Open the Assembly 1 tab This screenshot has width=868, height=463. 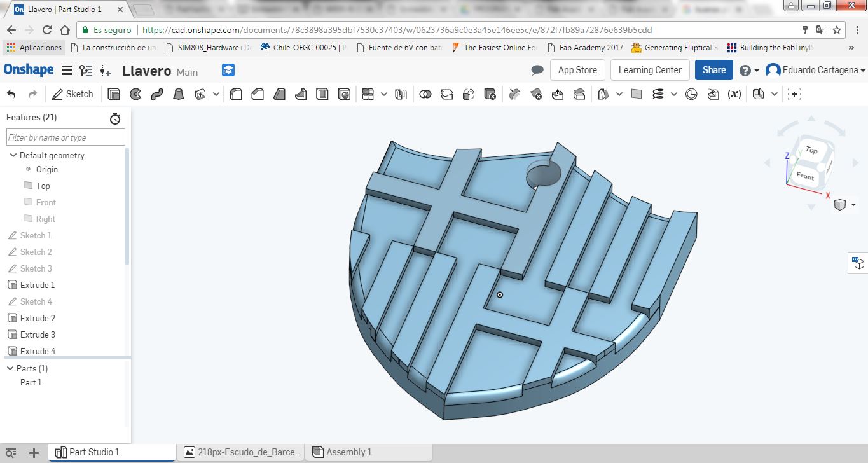[x=369, y=452]
